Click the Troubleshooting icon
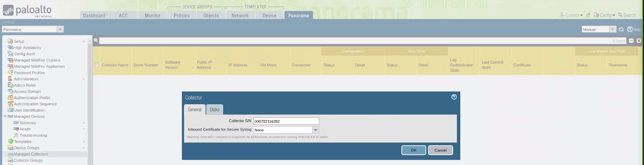The width and height of the screenshot is (644, 165). pyautogui.click(x=16, y=135)
